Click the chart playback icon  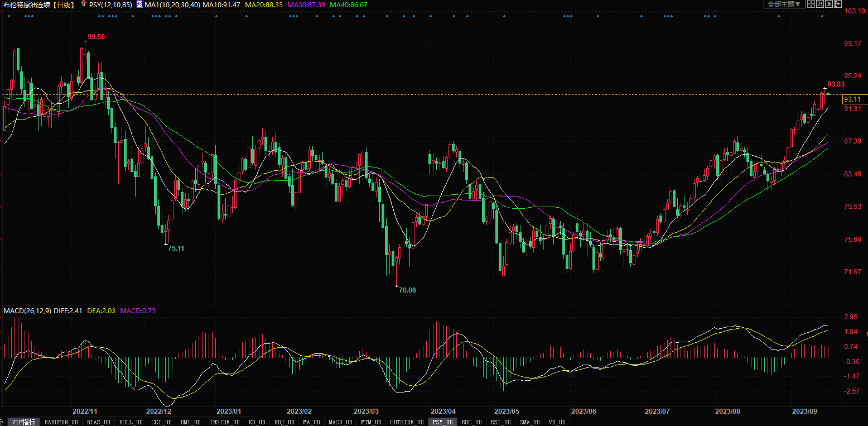coord(829,4)
